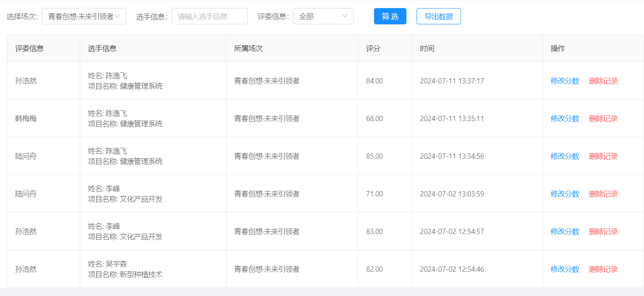Click the 选手信息 input field
The height and width of the screenshot is (296, 644).
[x=210, y=16]
